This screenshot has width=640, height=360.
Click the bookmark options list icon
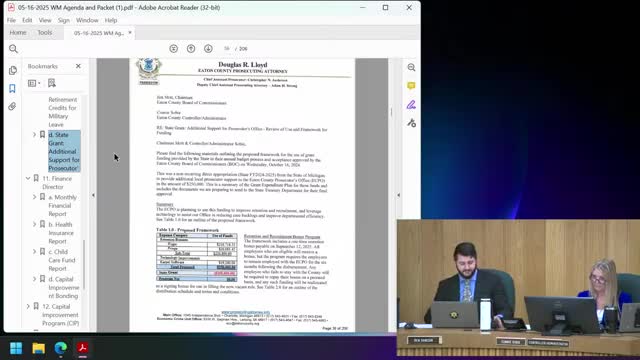click(34, 83)
